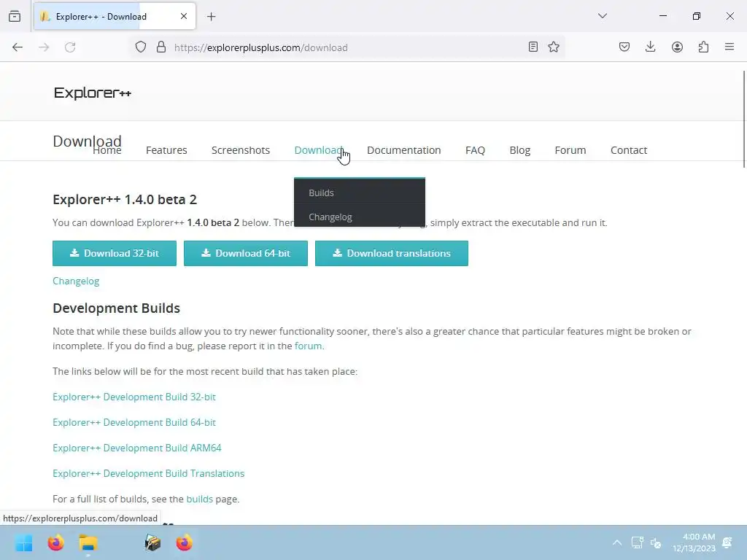Save page to Pocket
The image size is (747, 560).
point(624,47)
